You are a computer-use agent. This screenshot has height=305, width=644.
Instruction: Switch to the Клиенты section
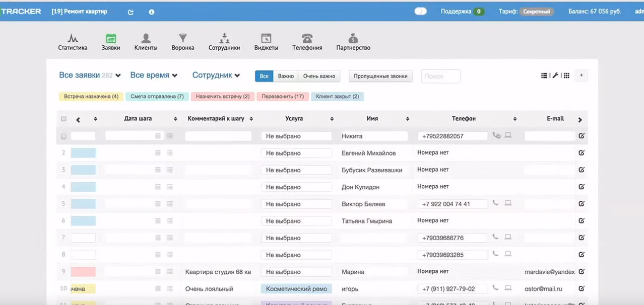point(146,42)
